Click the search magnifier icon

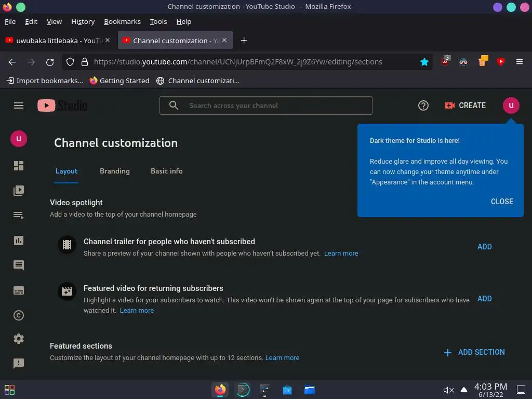(x=174, y=105)
